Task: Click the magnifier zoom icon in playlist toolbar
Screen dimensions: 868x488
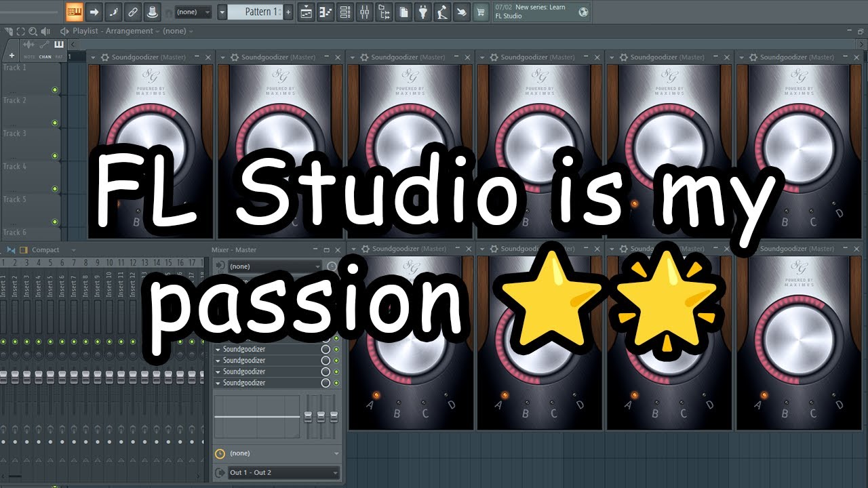Action: (33, 31)
